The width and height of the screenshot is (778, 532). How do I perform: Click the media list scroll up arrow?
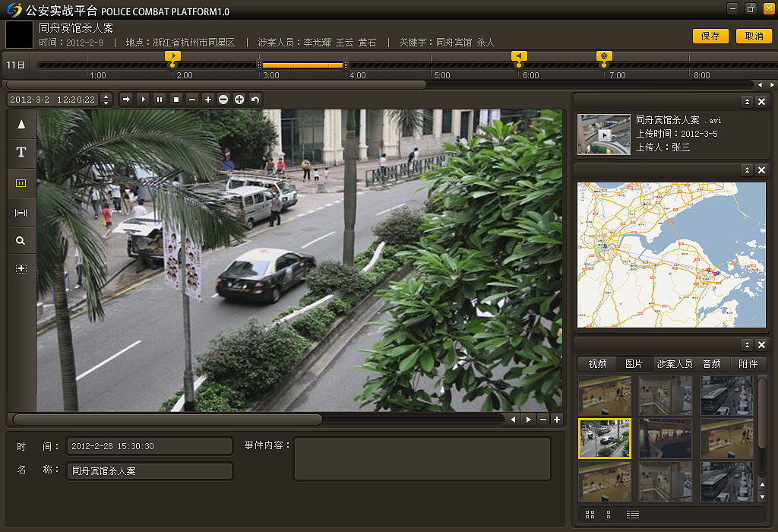[x=763, y=484]
